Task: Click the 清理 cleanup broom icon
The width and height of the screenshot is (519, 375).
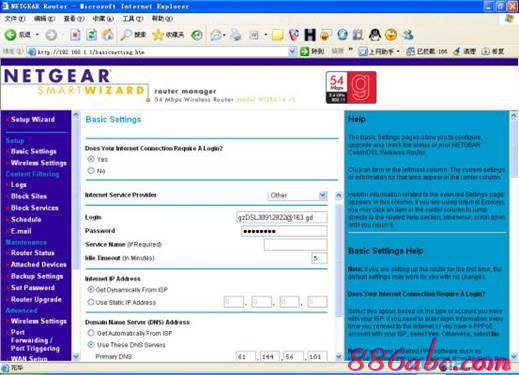Action: click(x=457, y=51)
